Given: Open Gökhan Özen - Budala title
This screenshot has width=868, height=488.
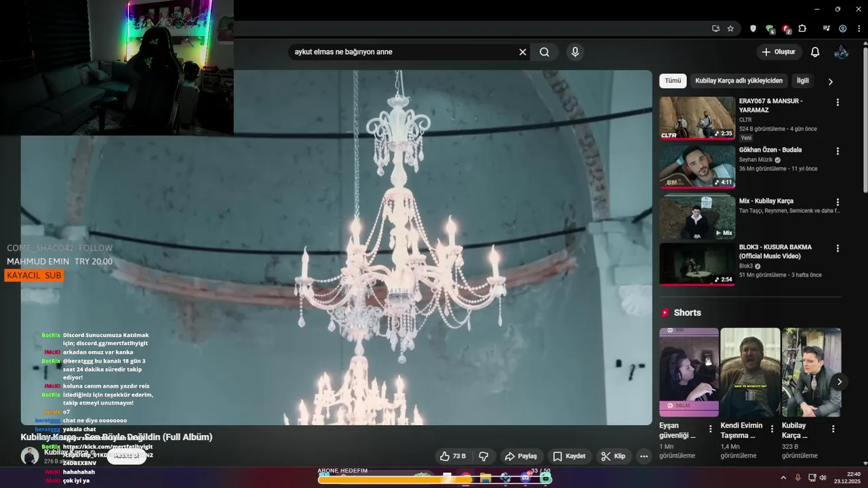Looking at the screenshot, I should [x=770, y=150].
